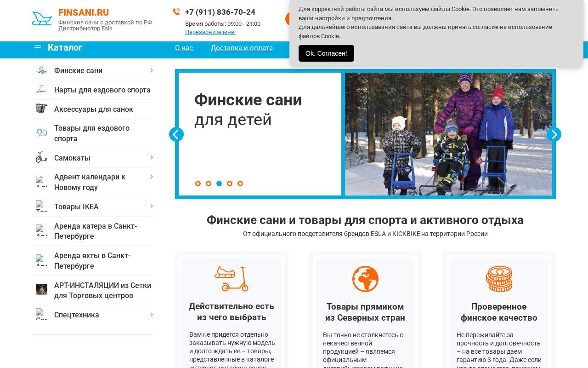Select the fourth slider pagination dot
Image resolution: width=588 pixels, height=368 pixels.
pos(230,184)
